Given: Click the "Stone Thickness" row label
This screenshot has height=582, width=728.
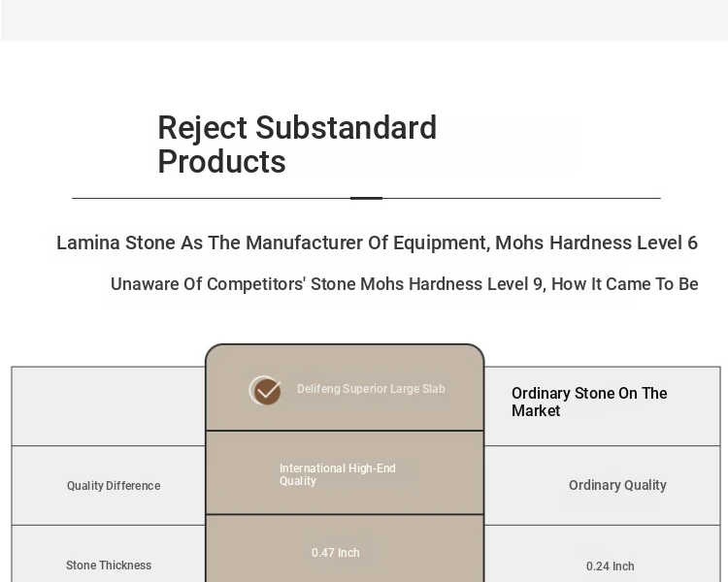Looking at the screenshot, I should (109, 566).
